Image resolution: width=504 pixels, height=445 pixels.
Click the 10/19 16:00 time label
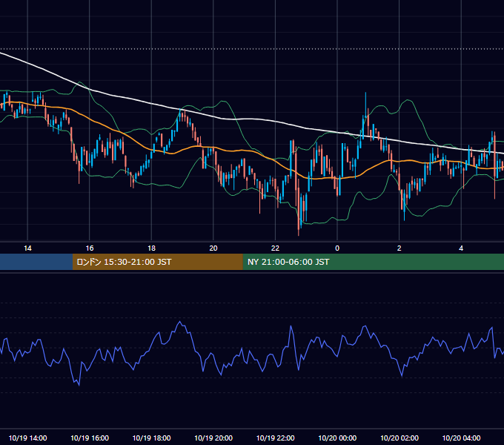point(90,438)
